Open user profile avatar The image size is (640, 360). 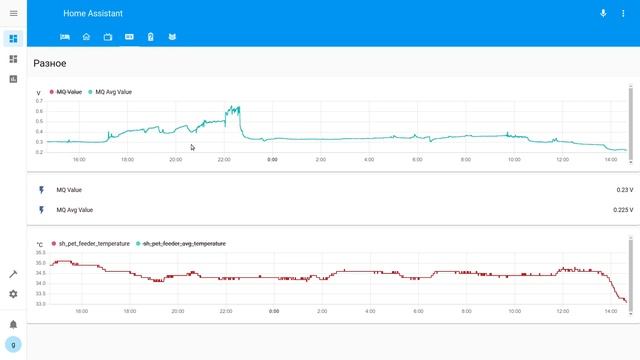13,344
